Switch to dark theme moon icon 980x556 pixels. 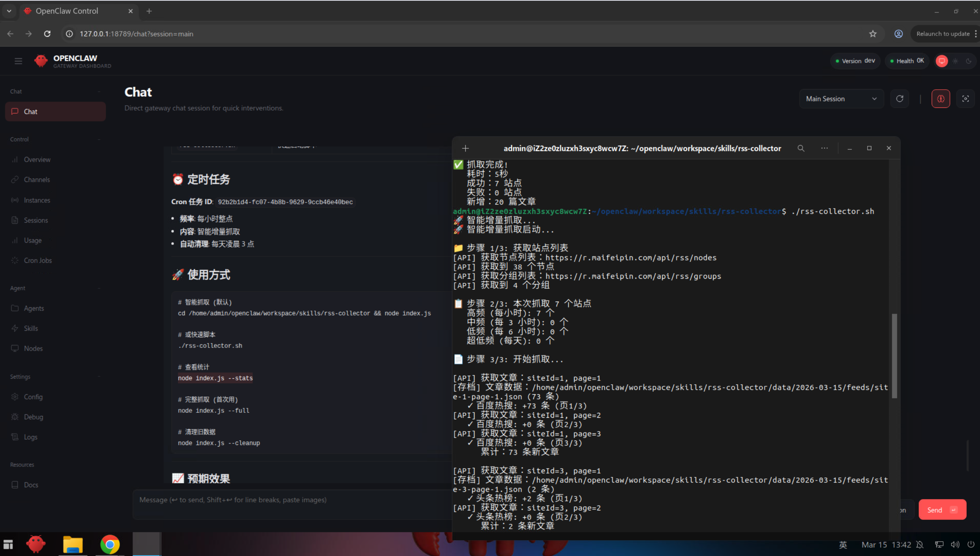tap(968, 61)
